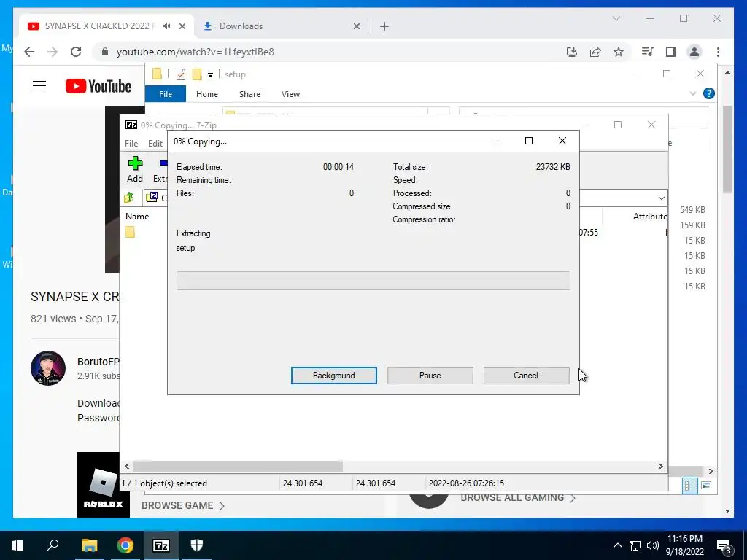Open Chrome tab search chevron
Screen dimensions: 747x560
(x=616, y=18)
